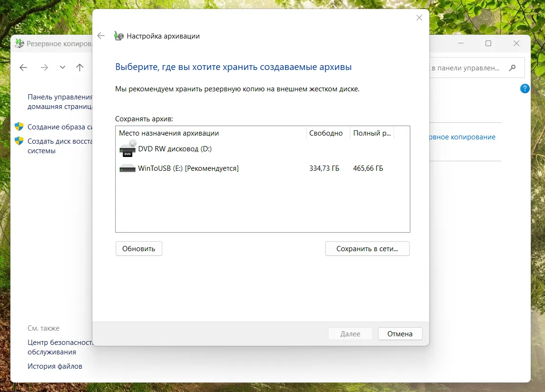The height and width of the screenshot is (392, 545).
Task: Expand the recent locations chevron dropdown
Action: tap(62, 68)
